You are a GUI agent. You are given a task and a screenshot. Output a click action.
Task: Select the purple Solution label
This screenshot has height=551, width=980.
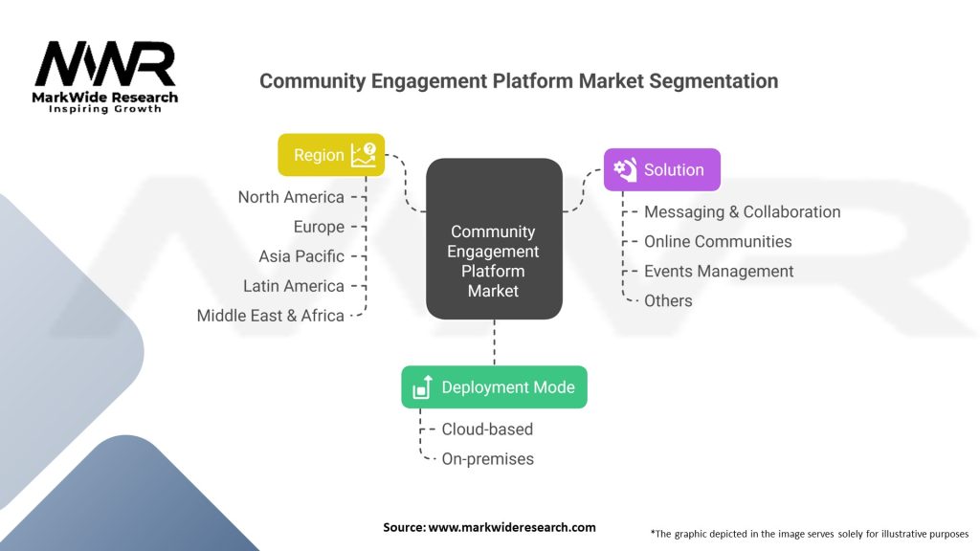(662, 170)
